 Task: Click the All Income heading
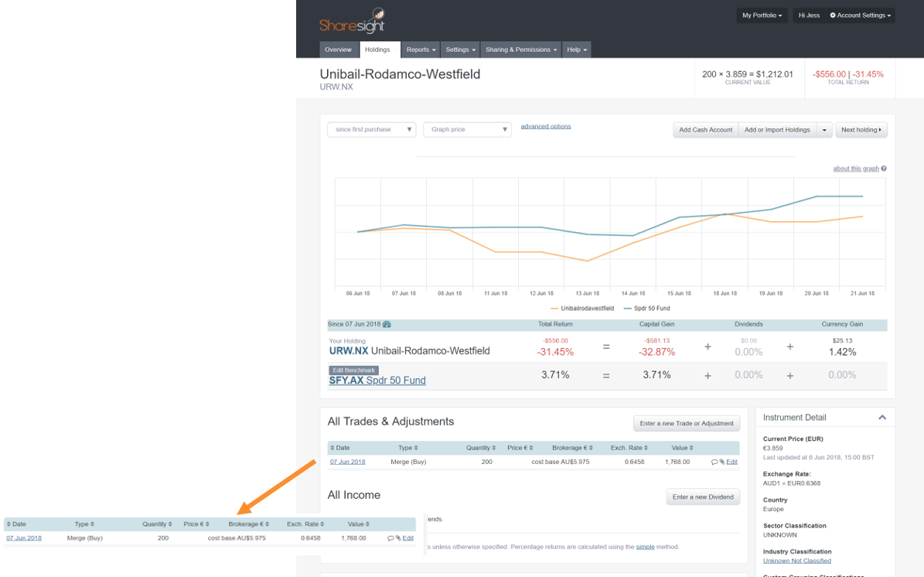[354, 495]
